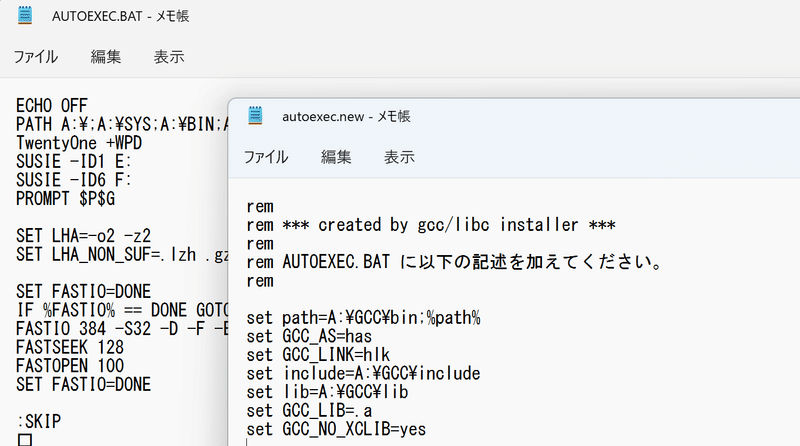Click the autoexec.new - メモ帳 window title
Image resolution: width=800 pixels, height=446 pixels.
346,117
